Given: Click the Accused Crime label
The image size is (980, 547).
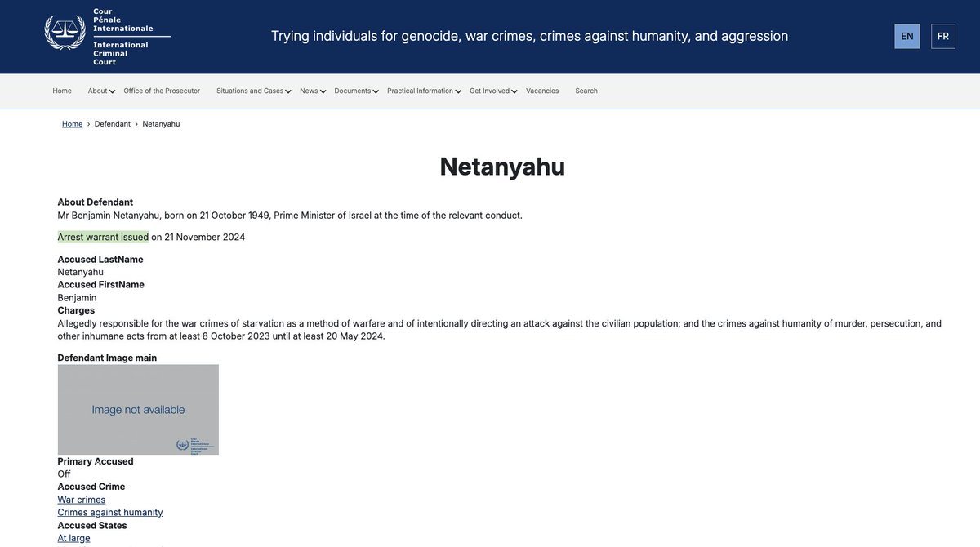Looking at the screenshot, I should tap(91, 487).
